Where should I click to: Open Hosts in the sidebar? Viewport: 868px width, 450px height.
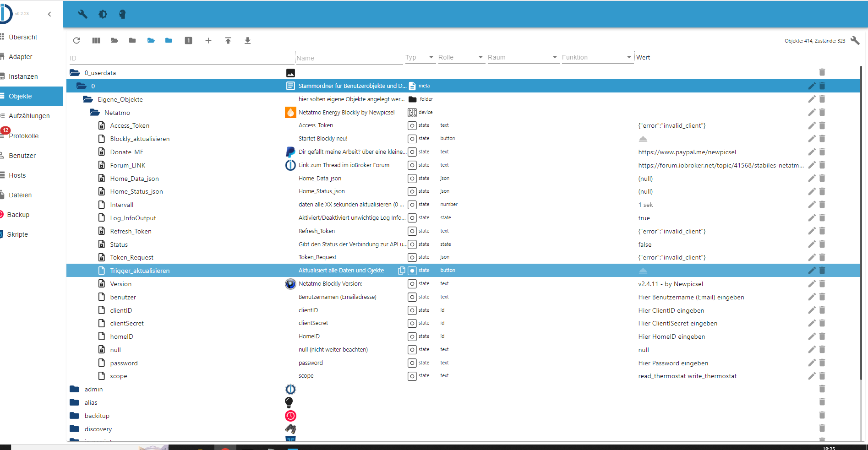click(31, 175)
